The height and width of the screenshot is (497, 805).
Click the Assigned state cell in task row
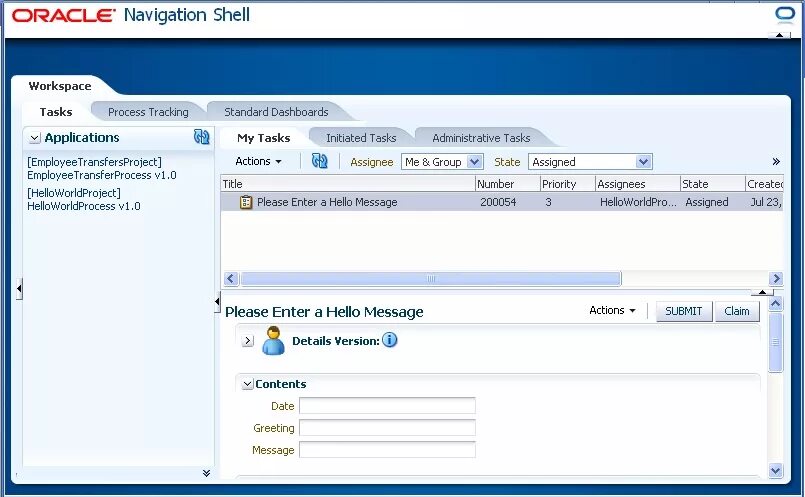[706, 202]
